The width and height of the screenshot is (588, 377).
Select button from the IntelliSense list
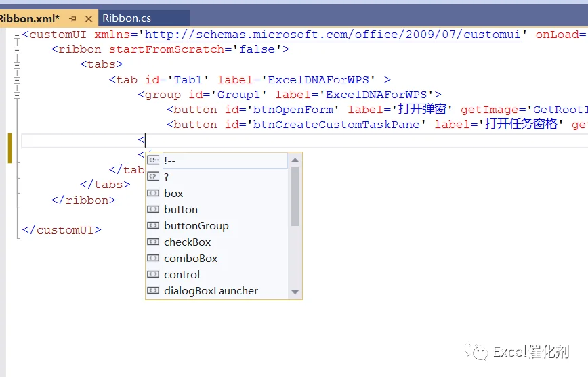(181, 210)
